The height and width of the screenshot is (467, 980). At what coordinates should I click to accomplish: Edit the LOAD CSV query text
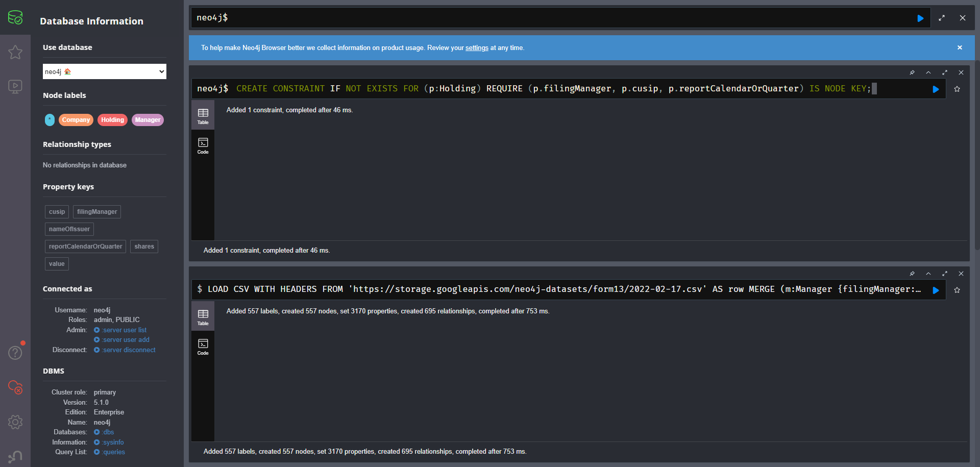(564, 289)
